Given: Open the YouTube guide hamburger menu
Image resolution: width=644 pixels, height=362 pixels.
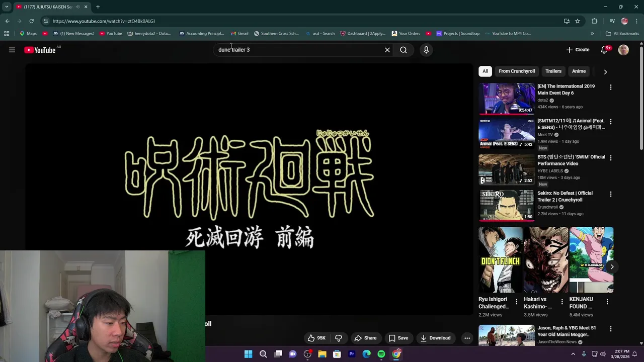Looking at the screenshot, I should [x=12, y=50].
